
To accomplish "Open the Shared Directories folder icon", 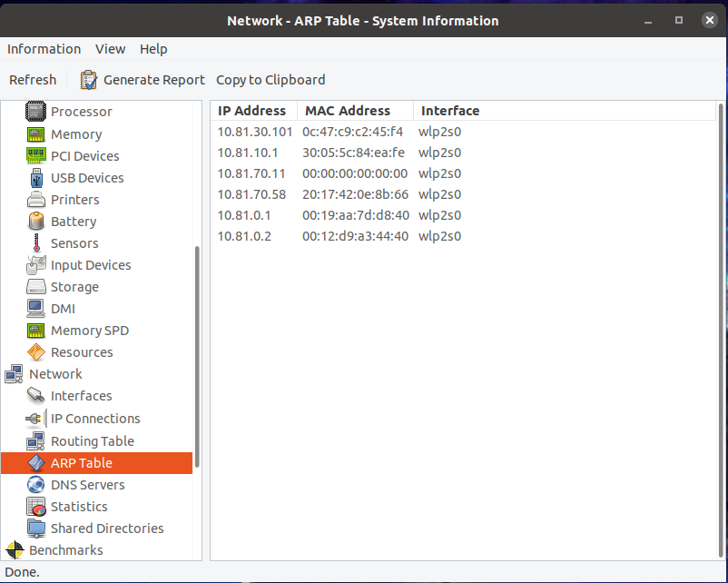I will [36, 529].
